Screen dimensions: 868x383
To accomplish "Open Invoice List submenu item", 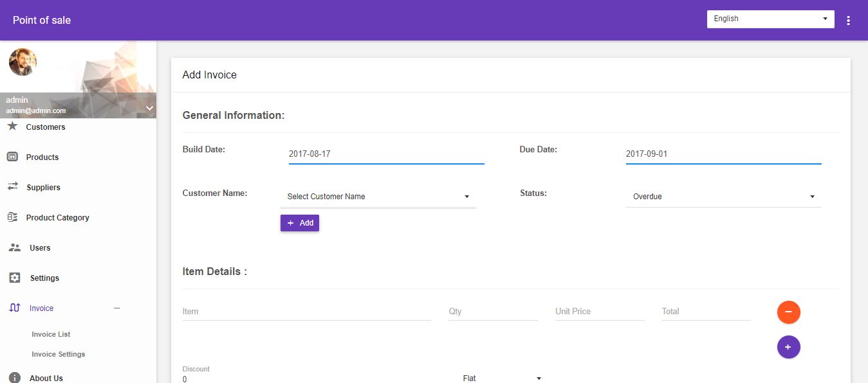I will [51, 334].
